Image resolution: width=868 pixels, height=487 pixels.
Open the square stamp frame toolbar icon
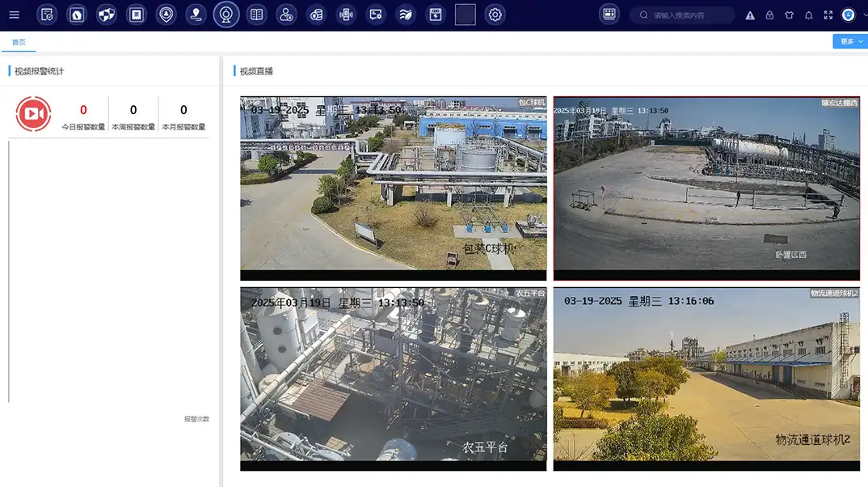pos(136,15)
